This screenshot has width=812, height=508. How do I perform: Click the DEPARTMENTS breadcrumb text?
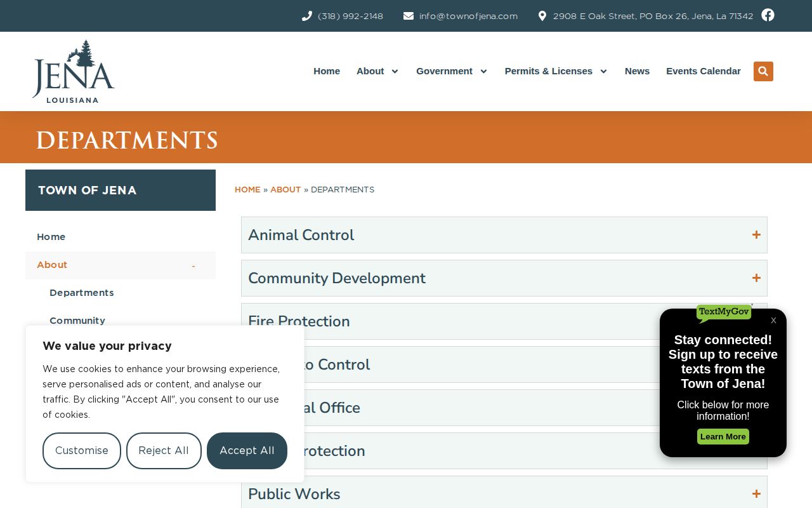(x=343, y=190)
